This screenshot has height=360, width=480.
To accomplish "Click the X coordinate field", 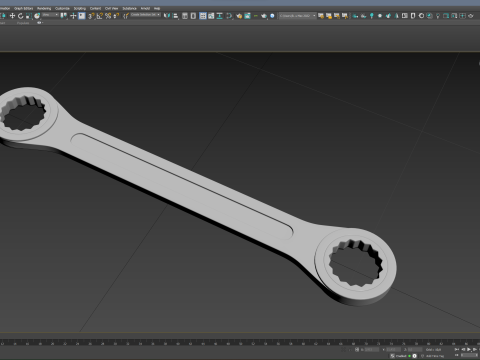I will click(x=372, y=350).
